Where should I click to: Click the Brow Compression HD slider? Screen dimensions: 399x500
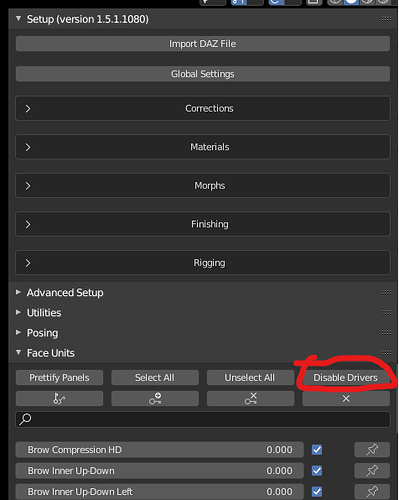159,450
